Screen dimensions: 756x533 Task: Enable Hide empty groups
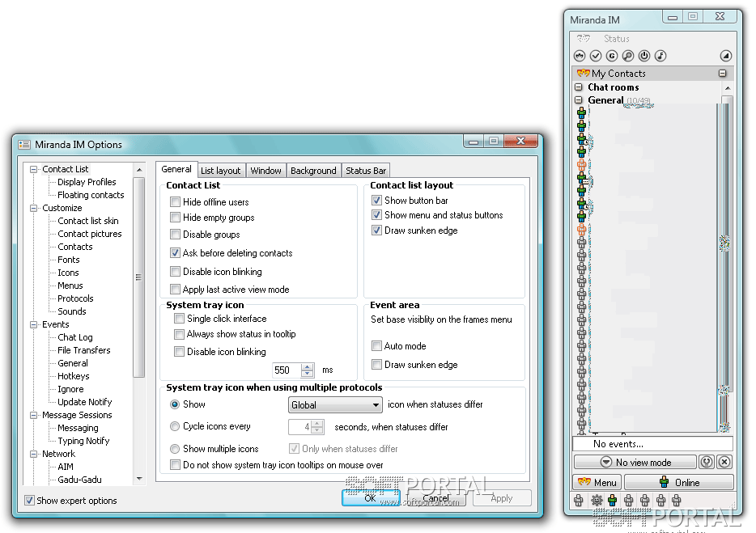pos(176,218)
